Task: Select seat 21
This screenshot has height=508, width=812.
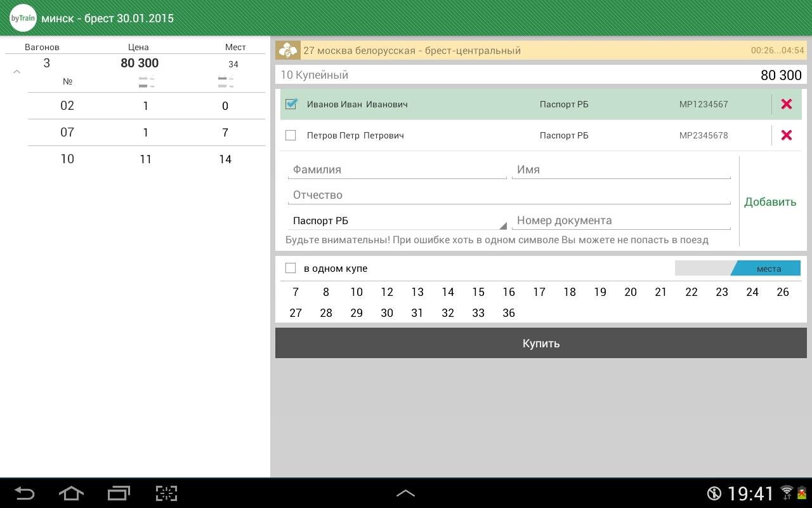Action: 661,292
